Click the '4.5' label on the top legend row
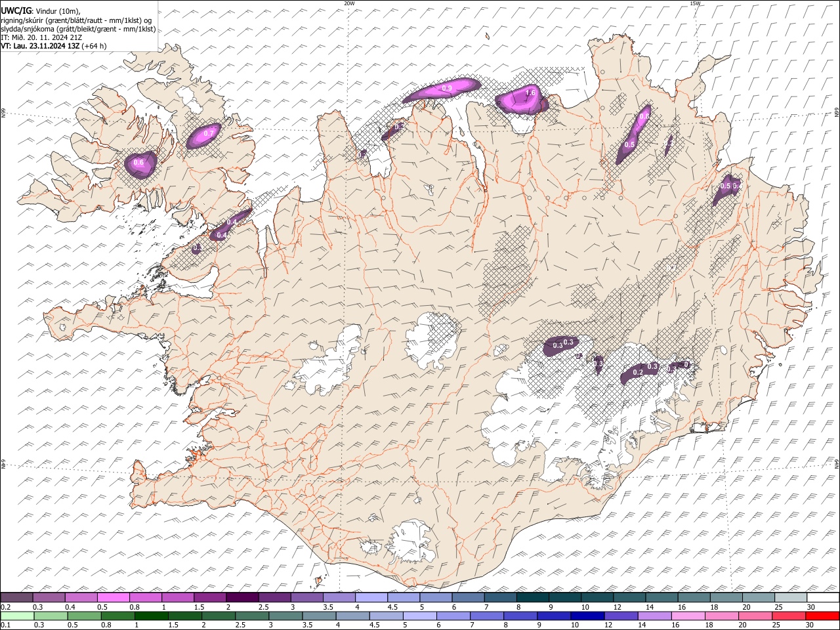This screenshot has width=840, height=630. point(392,606)
